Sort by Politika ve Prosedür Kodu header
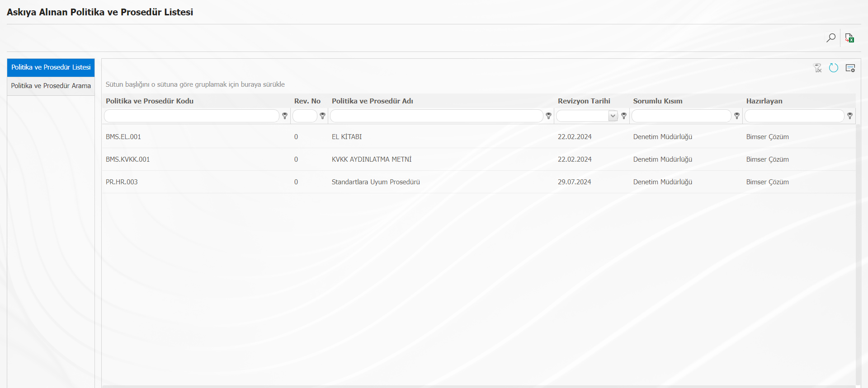This screenshot has height=388, width=868. (150, 101)
